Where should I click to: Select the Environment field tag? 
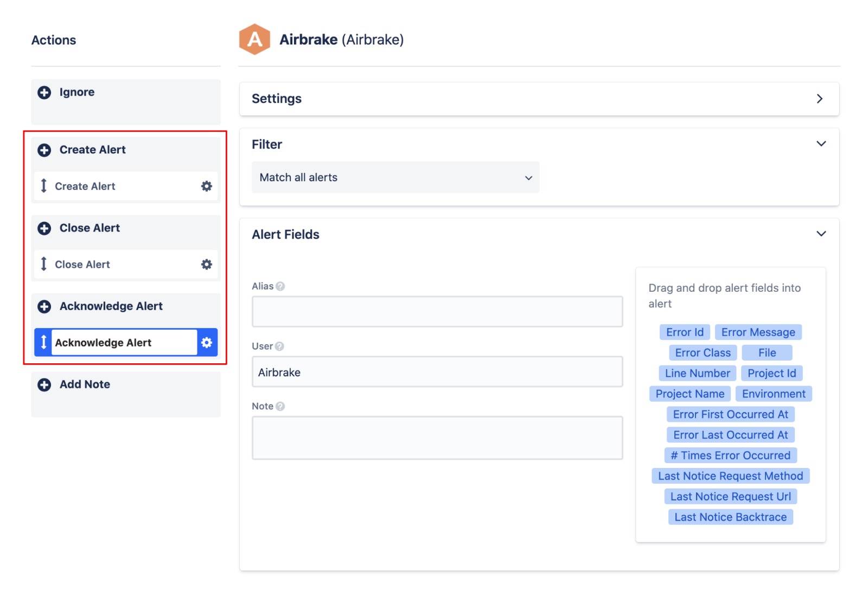pyautogui.click(x=774, y=394)
